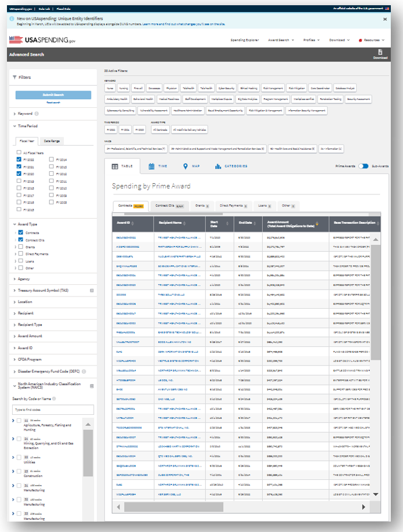The image size is (403, 532).
Task: Sort by End Date column arrows
Action: click(x=255, y=223)
